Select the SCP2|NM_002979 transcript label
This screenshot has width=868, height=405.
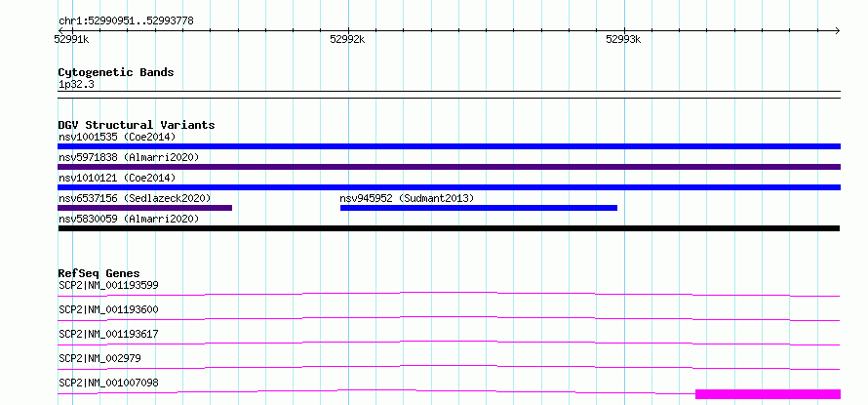[99, 358]
